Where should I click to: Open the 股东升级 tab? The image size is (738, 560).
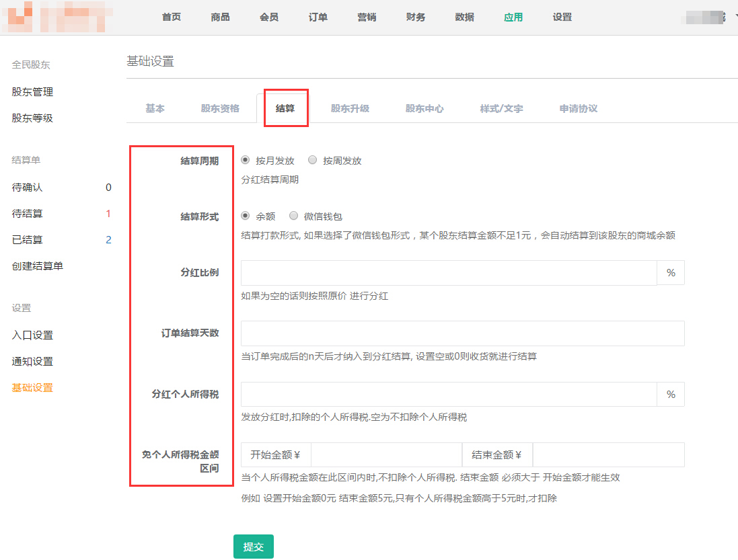(350, 108)
